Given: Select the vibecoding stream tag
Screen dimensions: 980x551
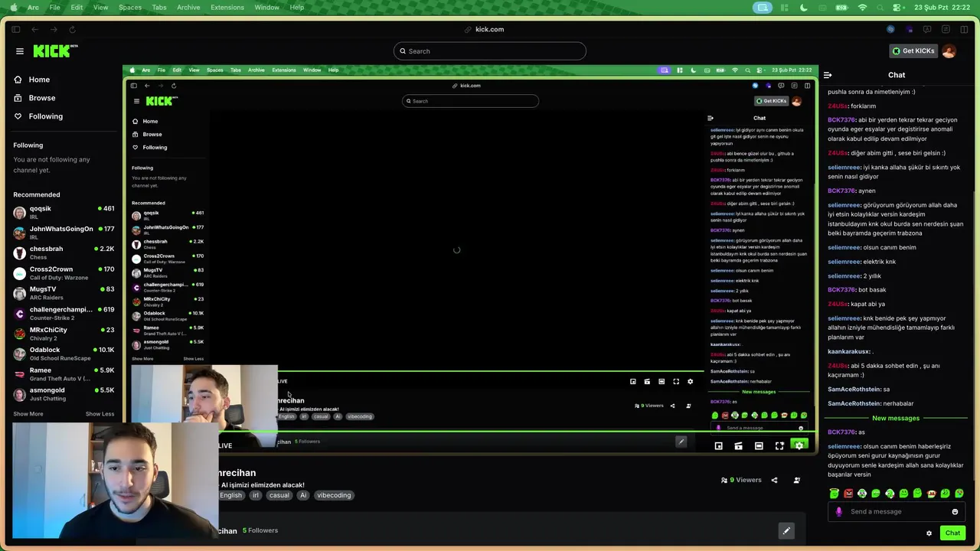Looking at the screenshot, I should point(334,495).
